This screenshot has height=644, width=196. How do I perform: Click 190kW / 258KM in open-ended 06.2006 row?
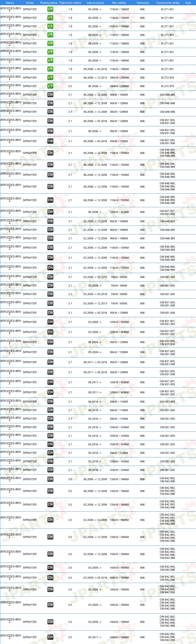click(119, 86)
